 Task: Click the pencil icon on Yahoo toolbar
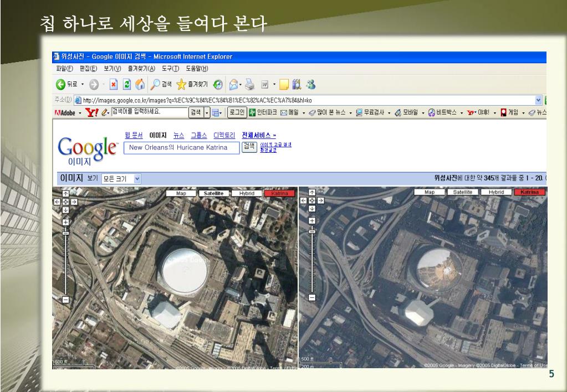click(x=105, y=113)
